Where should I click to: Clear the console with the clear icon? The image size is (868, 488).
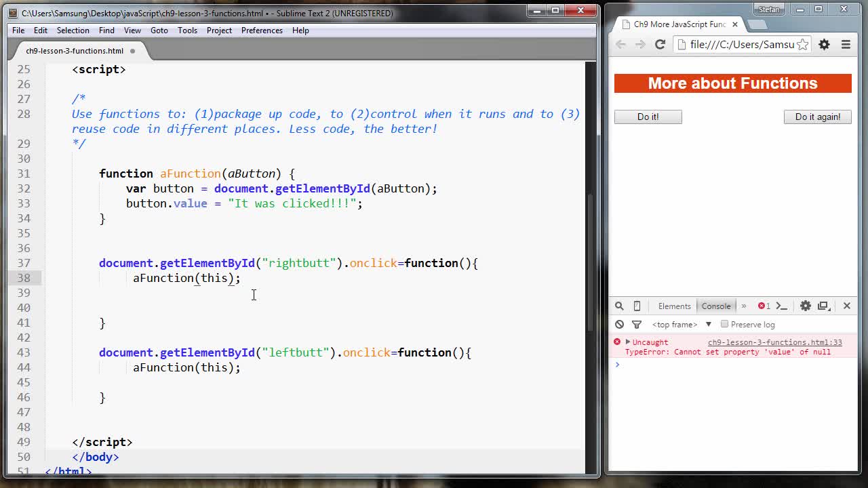pyautogui.click(x=619, y=325)
